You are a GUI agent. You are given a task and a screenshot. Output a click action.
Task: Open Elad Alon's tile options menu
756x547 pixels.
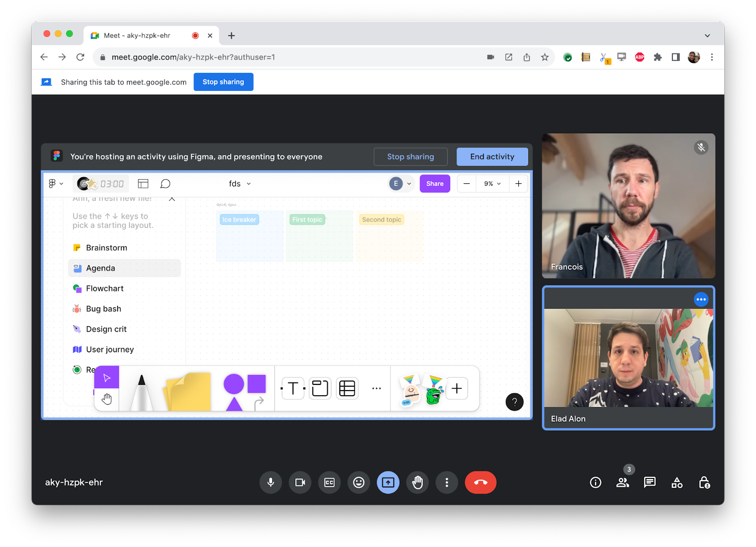(x=701, y=299)
